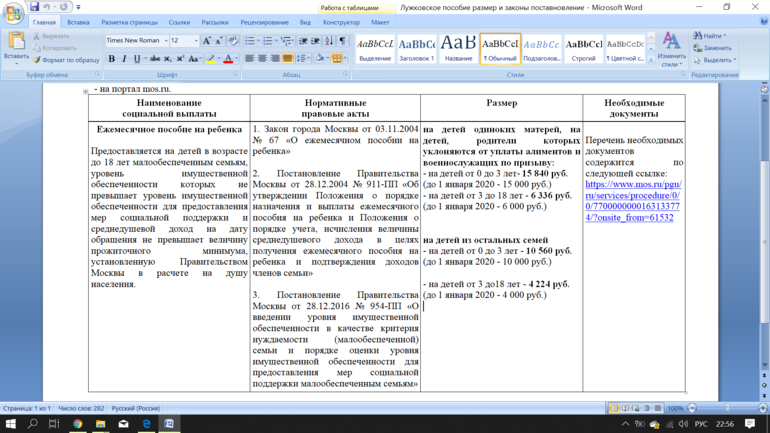This screenshot has height=433, width=770.
Task: Open the mos.ru services hyperlink in table
Action: pos(633,201)
